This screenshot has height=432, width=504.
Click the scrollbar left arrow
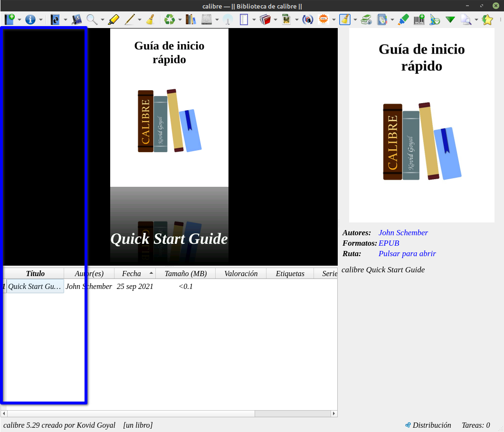pyautogui.click(x=4, y=413)
